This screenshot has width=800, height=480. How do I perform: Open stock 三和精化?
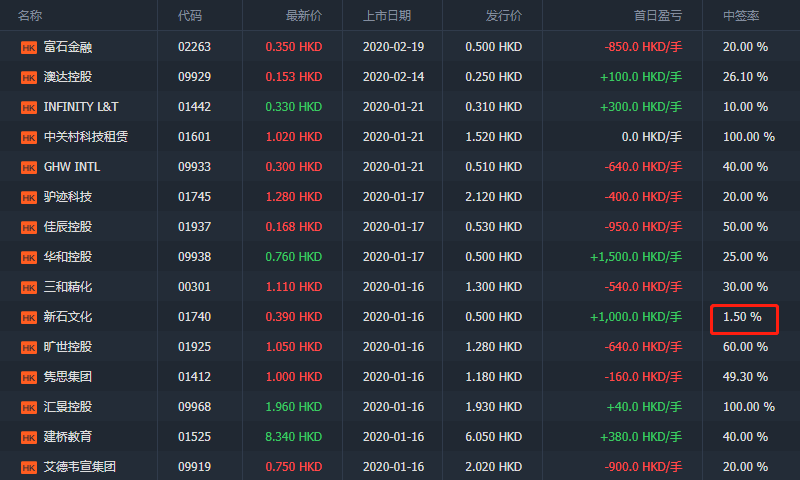68,287
